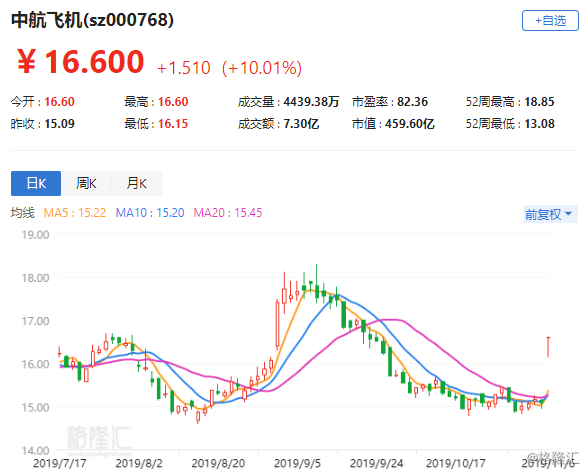Click the 成交额 value 7.30亿

pos(301,124)
